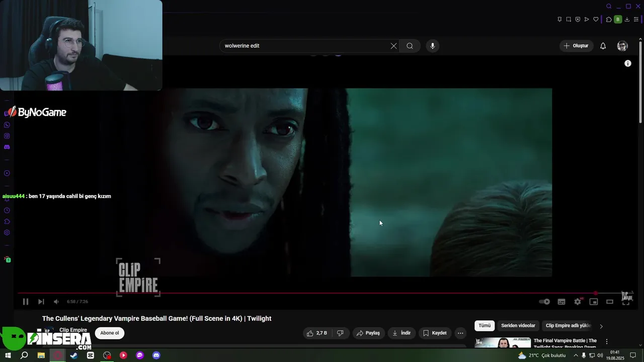
Task: Open YouTube notifications bell
Action: (603, 46)
